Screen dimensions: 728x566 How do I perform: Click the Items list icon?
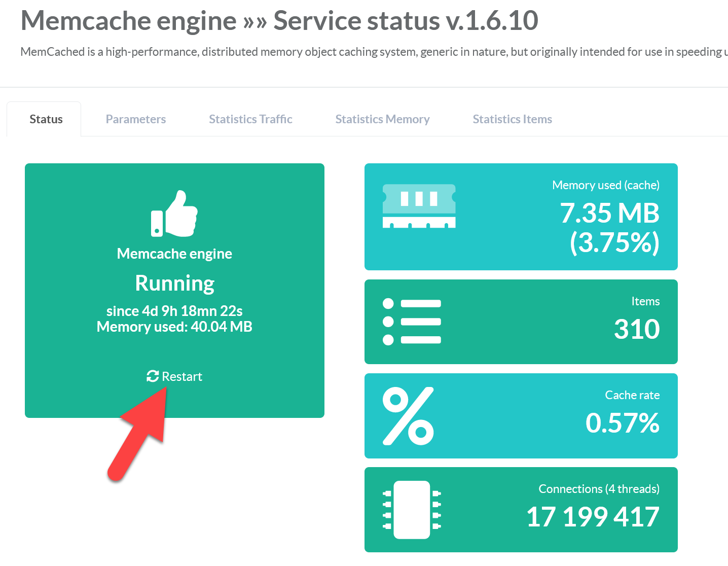pos(412,322)
